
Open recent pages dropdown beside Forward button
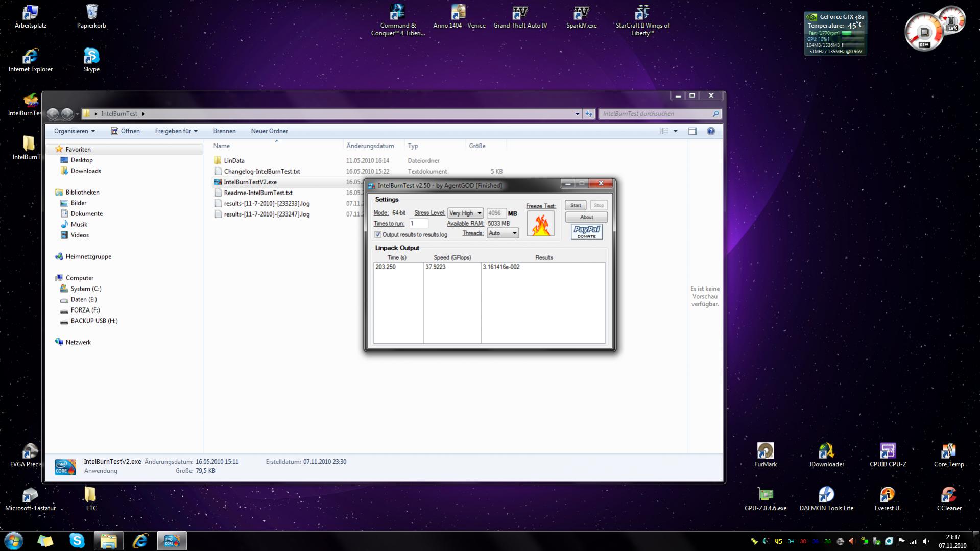[77, 114]
